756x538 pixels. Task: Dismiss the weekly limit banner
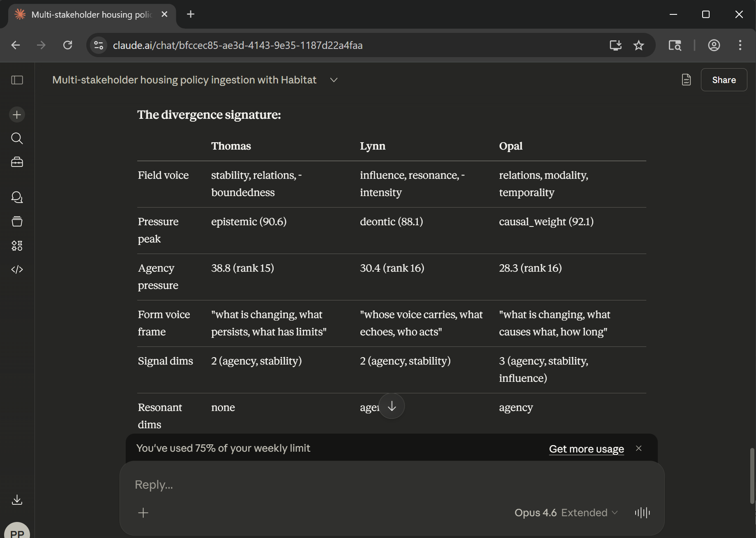[x=638, y=448]
